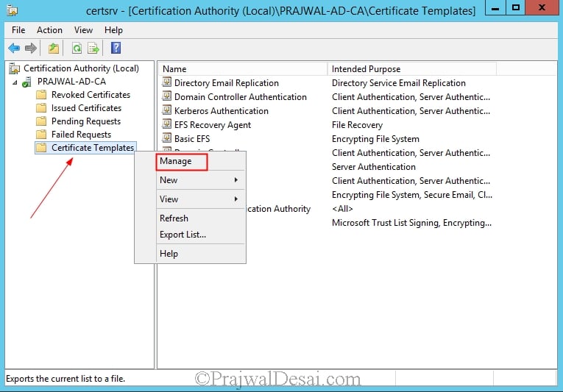Select the Basic EFS template row

(x=192, y=139)
